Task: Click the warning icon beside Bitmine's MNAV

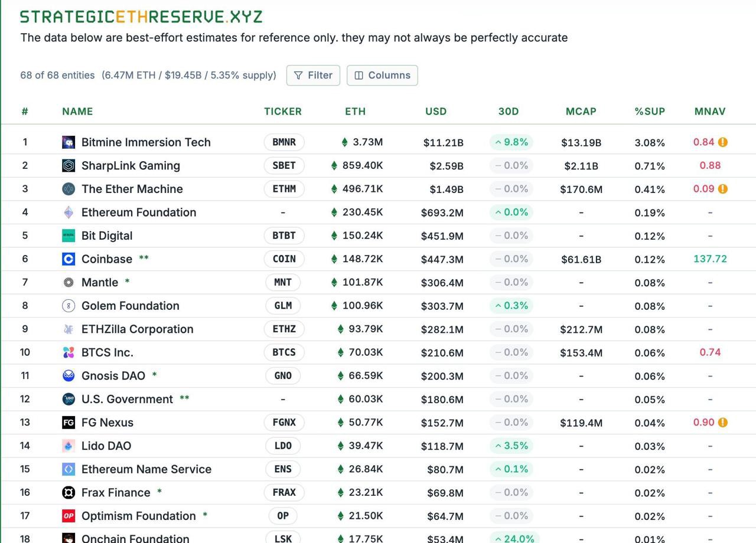Action: click(723, 142)
